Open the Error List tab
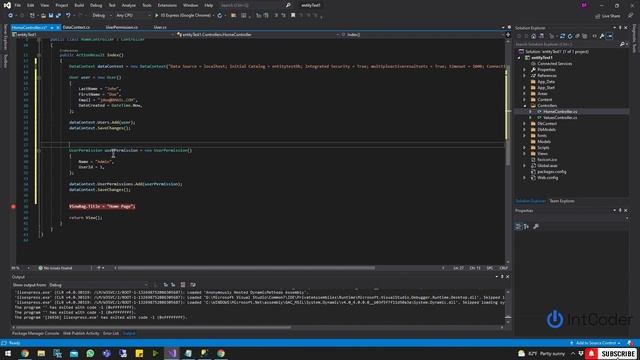 111,333
